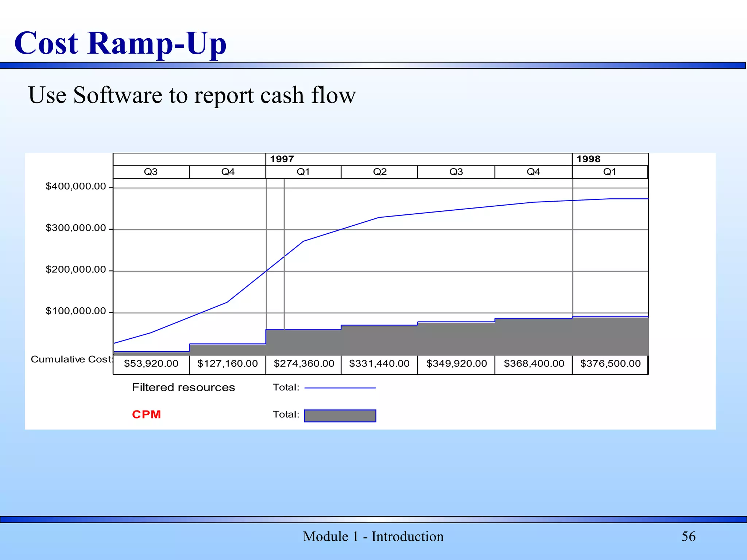
Task: Click the 'Use Software to report cash flow' subtitle
Action: point(192,95)
